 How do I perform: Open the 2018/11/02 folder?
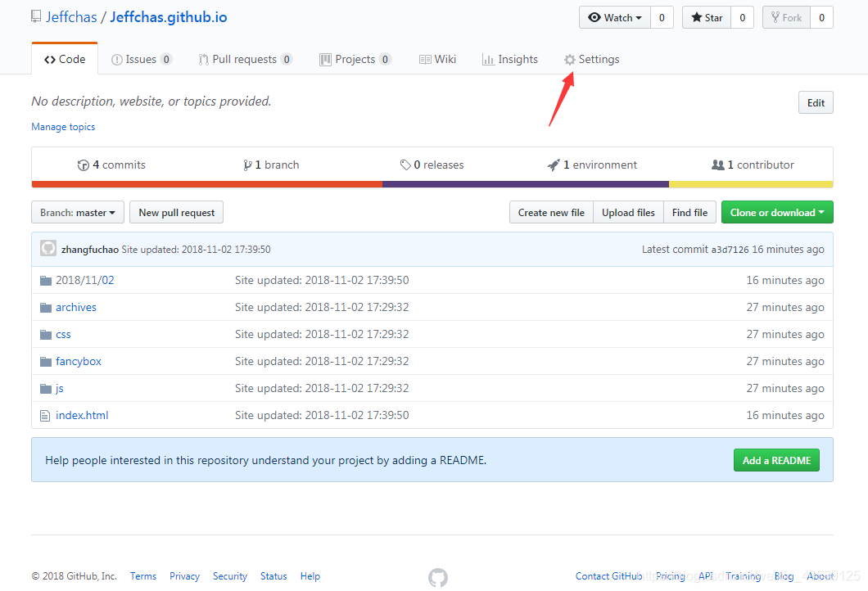click(84, 280)
